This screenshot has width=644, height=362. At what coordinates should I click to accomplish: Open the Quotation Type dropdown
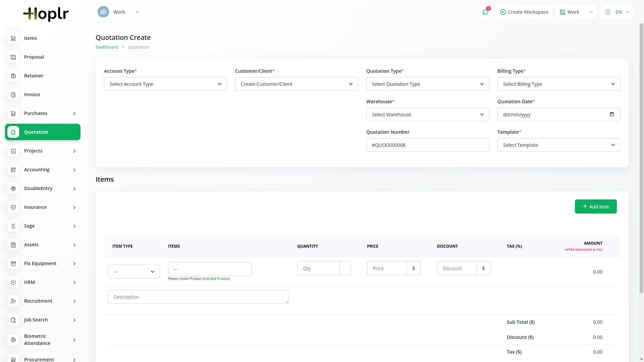pyautogui.click(x=428, y=84)
